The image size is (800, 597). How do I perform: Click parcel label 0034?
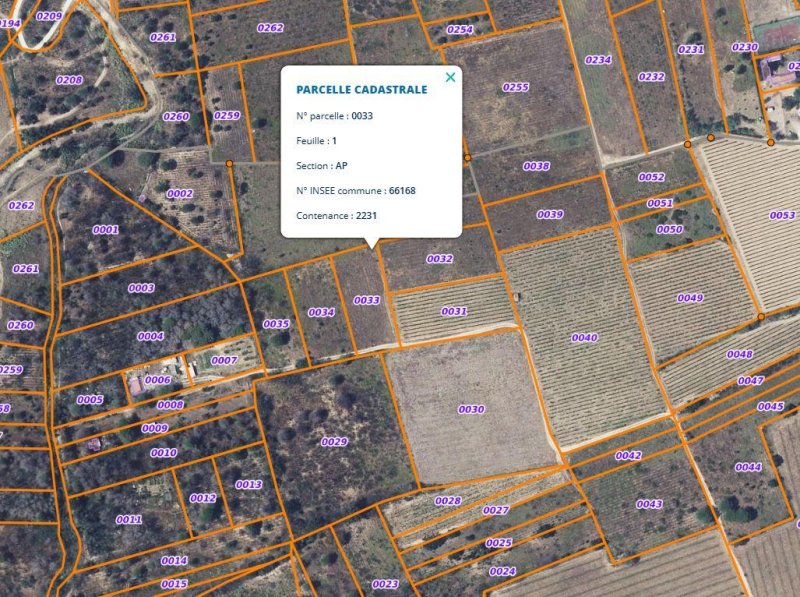coord(321,313)
